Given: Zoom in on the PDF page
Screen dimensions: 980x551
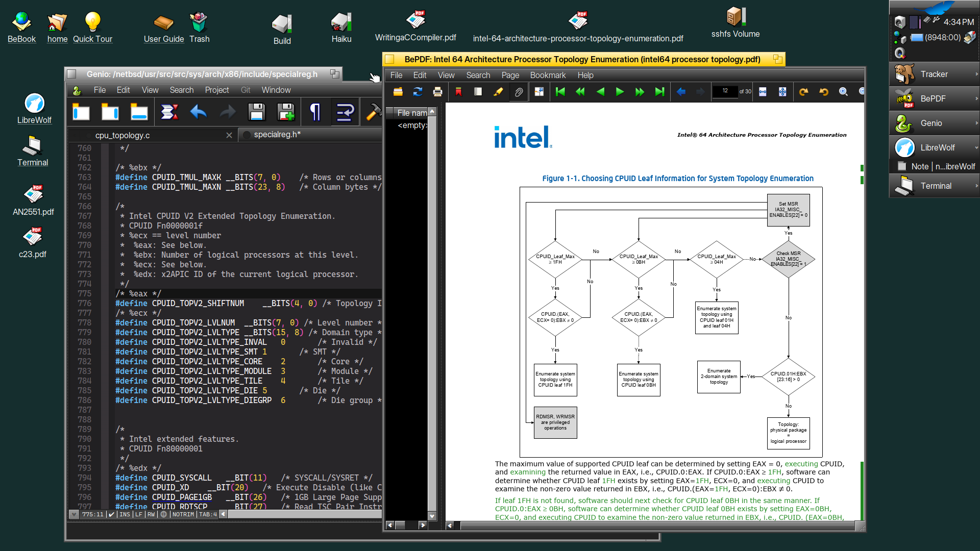Looking at the screenshot, I should click(x=844, y=92).
